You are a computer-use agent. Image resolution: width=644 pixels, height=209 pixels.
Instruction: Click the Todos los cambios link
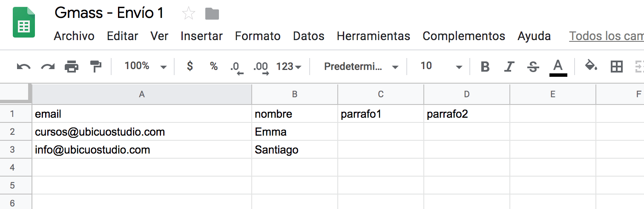[607, 36]
